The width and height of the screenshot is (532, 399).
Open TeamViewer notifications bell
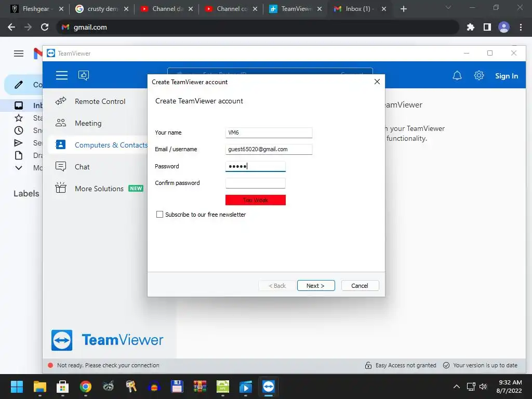[457, 75]
